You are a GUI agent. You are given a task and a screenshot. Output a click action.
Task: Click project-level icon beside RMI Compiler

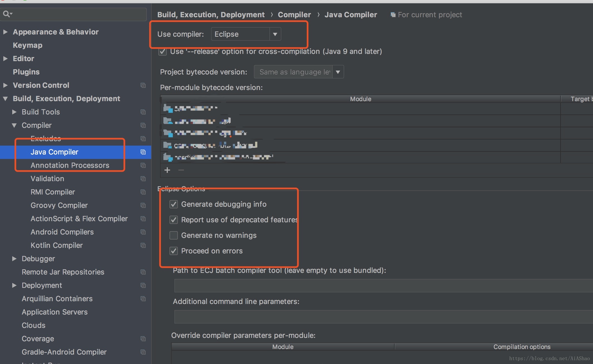[143, 192]
